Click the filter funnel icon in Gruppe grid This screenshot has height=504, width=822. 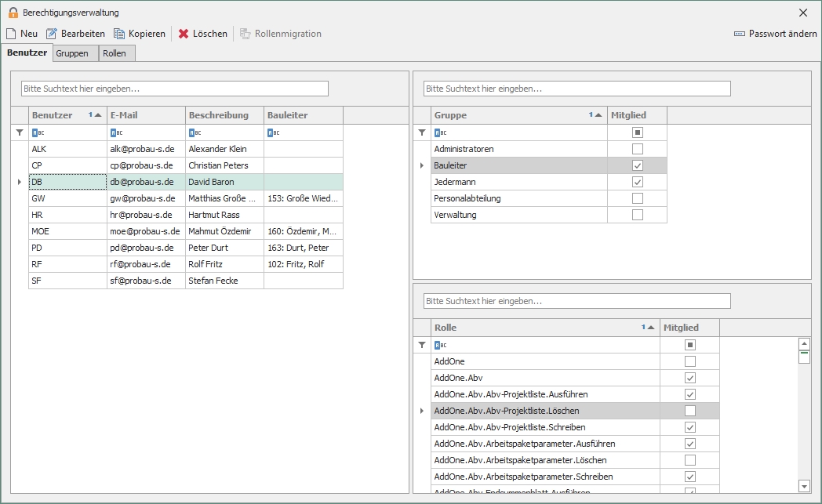(422, 133)
